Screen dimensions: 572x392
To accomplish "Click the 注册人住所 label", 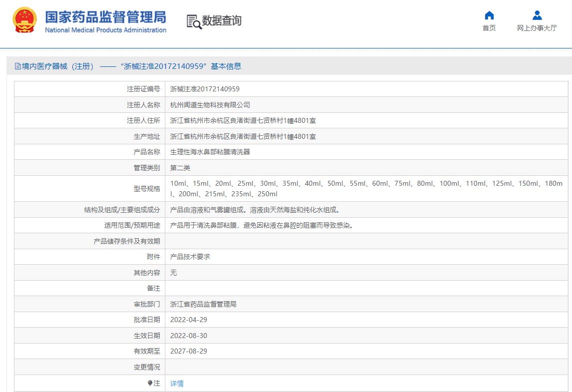I will tap(143, 121).
